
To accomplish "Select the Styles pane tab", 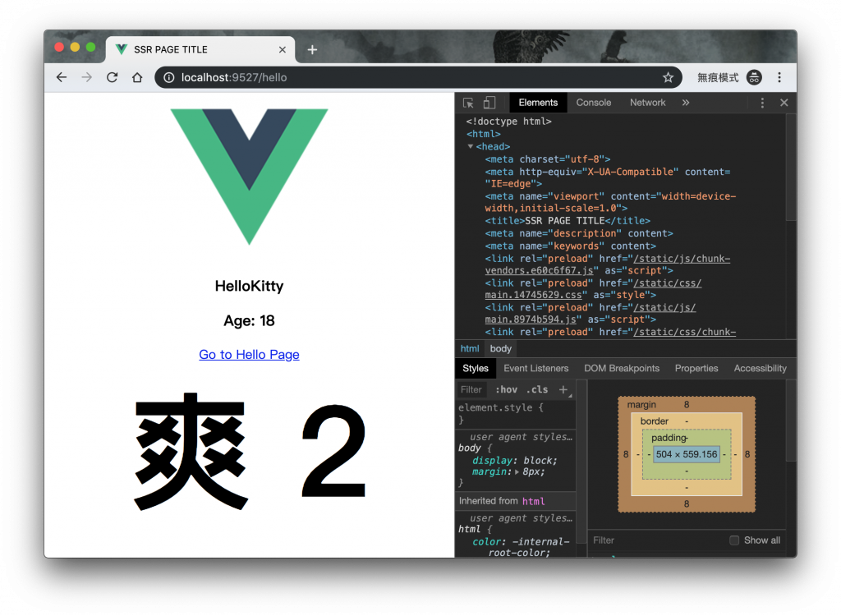I will click(x=476, y=369).
